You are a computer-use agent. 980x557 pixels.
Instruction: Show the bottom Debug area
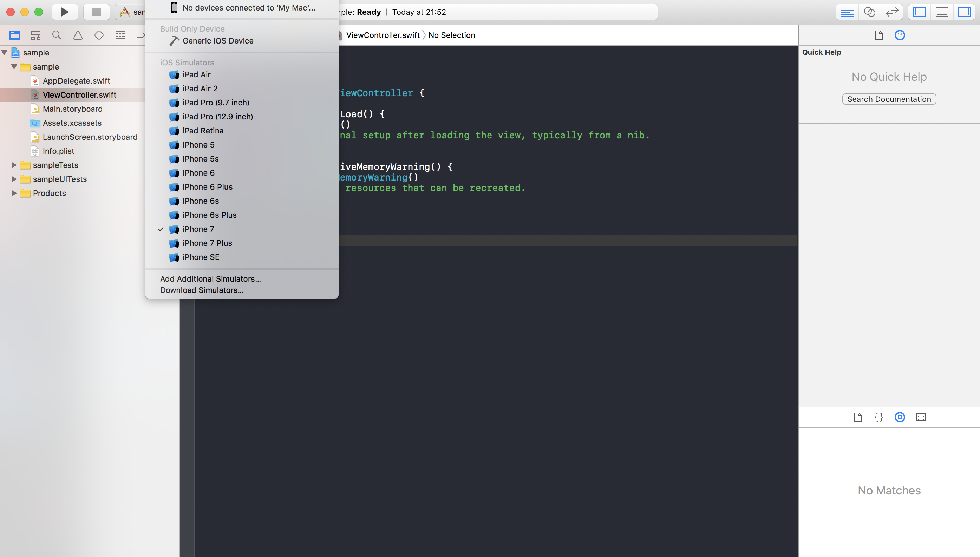[942, 12]
